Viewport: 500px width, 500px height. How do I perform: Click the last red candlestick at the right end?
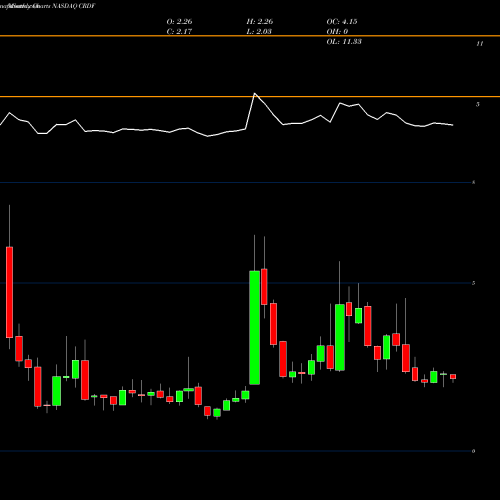[453, 376]
